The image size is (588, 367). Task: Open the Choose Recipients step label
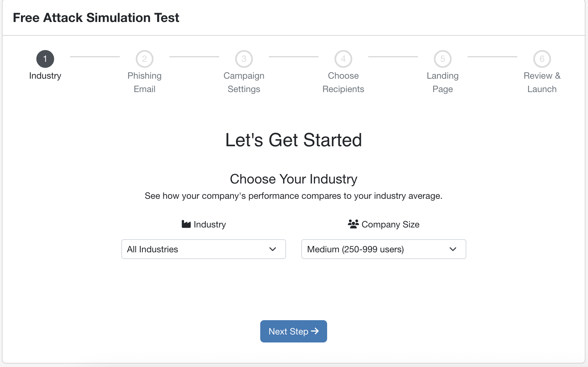(343, 82)
